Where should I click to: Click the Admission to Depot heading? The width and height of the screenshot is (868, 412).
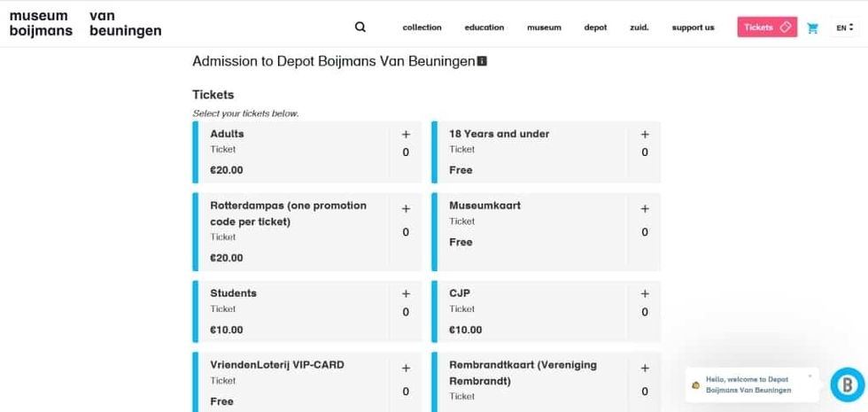pyautogui.click(x=334, y=61)
